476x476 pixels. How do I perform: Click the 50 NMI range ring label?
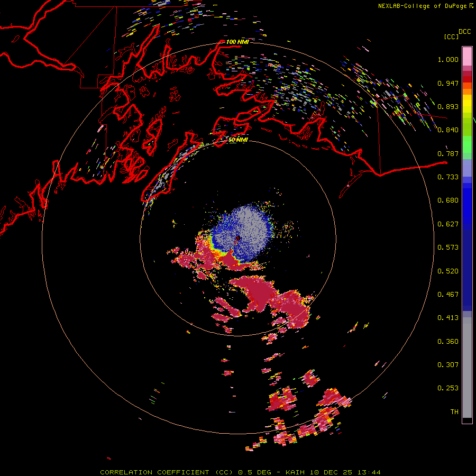238,140
